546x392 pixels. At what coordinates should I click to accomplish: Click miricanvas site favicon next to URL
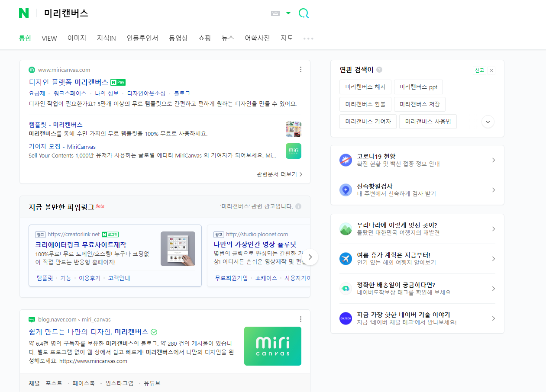click(32, 70)
